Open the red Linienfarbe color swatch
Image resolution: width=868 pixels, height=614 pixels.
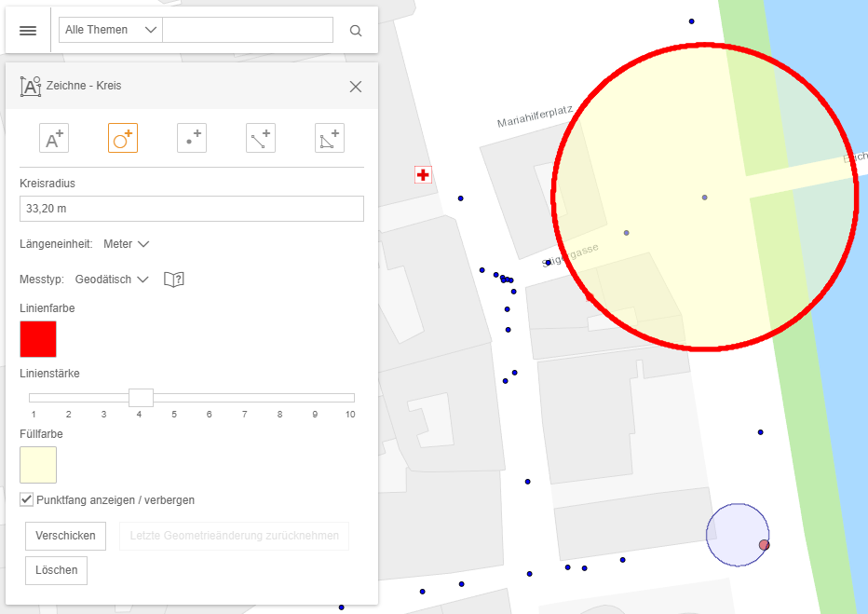(x=38, y=339)
